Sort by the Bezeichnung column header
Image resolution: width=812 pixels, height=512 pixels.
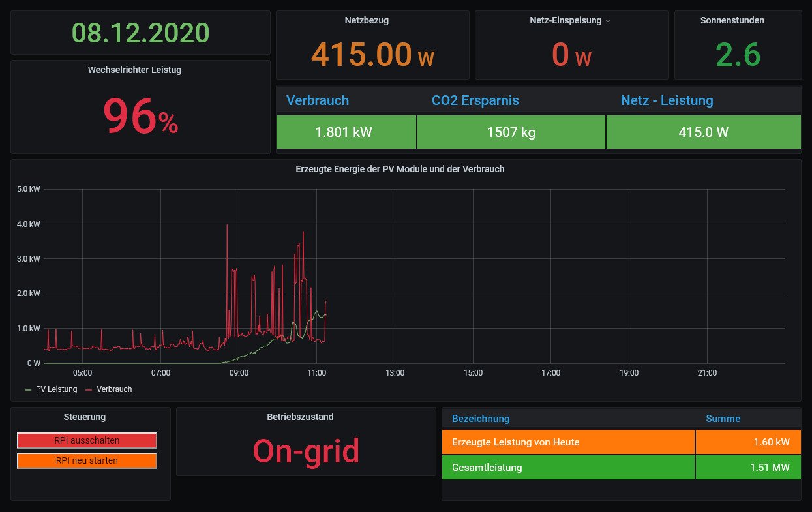tap(481, 419)
